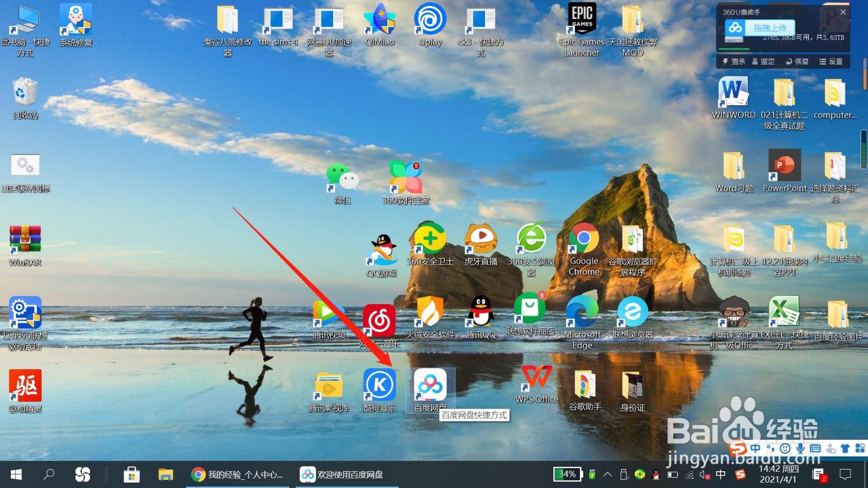Launch WPS Office from desktop
The height and width of the screenshot is (488, 868).
pyautogui.click(x=537, y=384)
